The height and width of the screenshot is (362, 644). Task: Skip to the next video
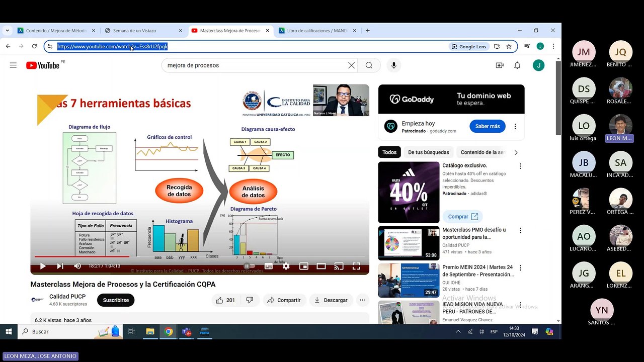pos(60,266)
